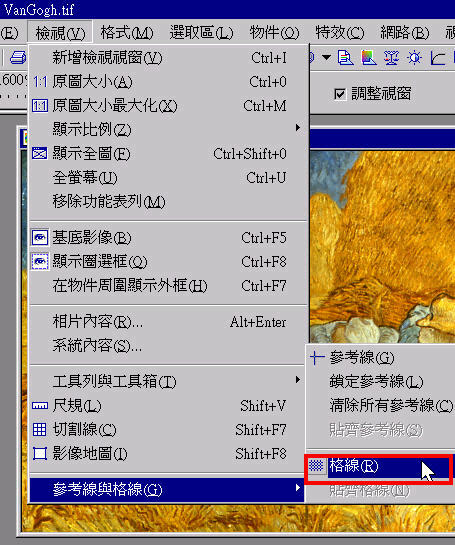Viewport: 455px width, 545px height.
Task: Select 在物件周圍顯示外框(H) entry
Action: 169,286
